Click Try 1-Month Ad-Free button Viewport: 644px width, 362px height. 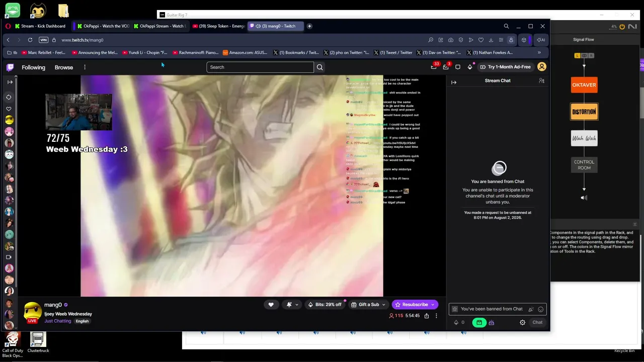pyautogui.click(x=505, y=67)
